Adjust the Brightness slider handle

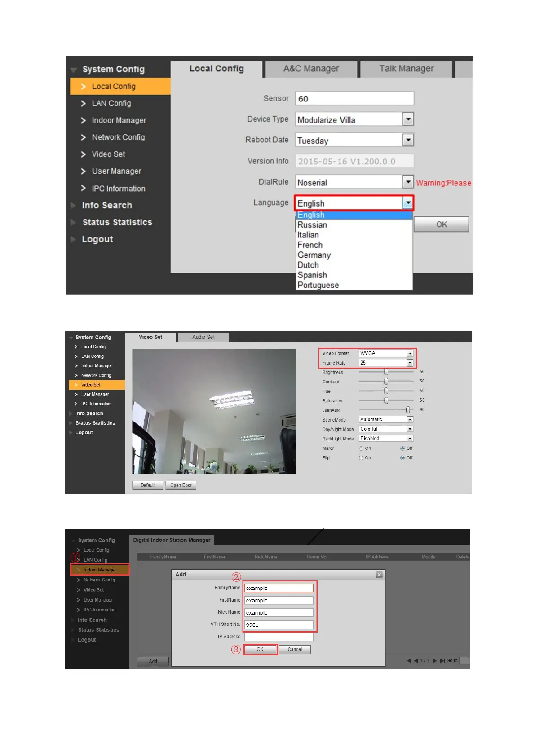pyautogui.click(x=386, y=372)
